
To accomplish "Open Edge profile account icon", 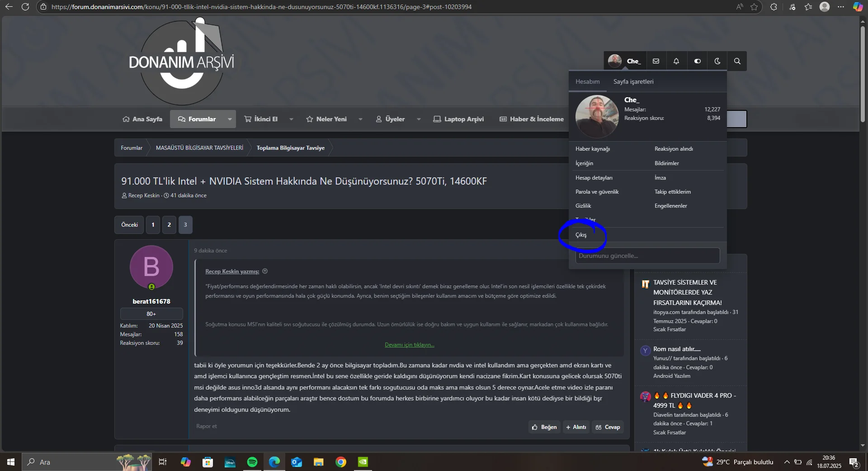I will coord(825,7).
